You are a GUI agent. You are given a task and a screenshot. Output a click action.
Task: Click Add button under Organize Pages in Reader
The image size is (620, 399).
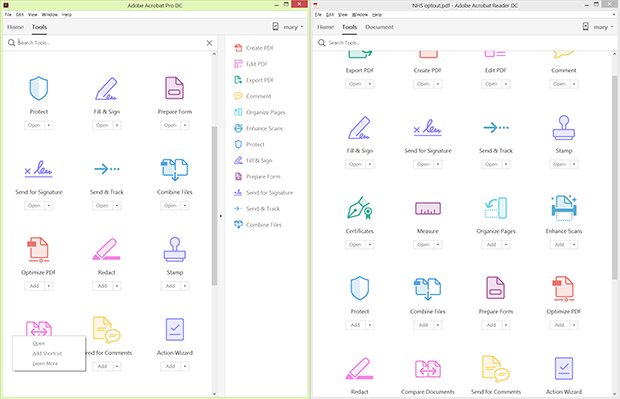pos(491,244)
